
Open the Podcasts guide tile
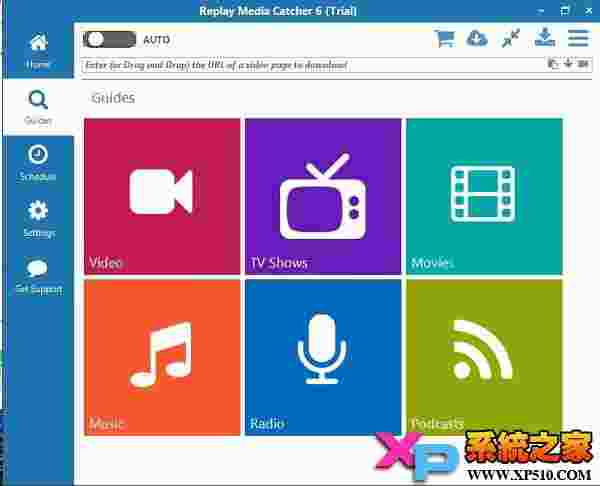tap(484, 357)
